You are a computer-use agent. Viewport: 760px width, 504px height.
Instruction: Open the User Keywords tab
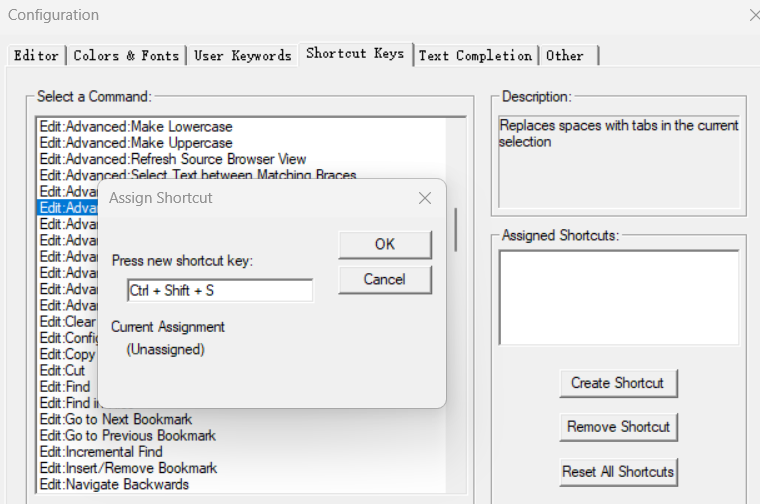pyautogui.click(x=243, y=56)
